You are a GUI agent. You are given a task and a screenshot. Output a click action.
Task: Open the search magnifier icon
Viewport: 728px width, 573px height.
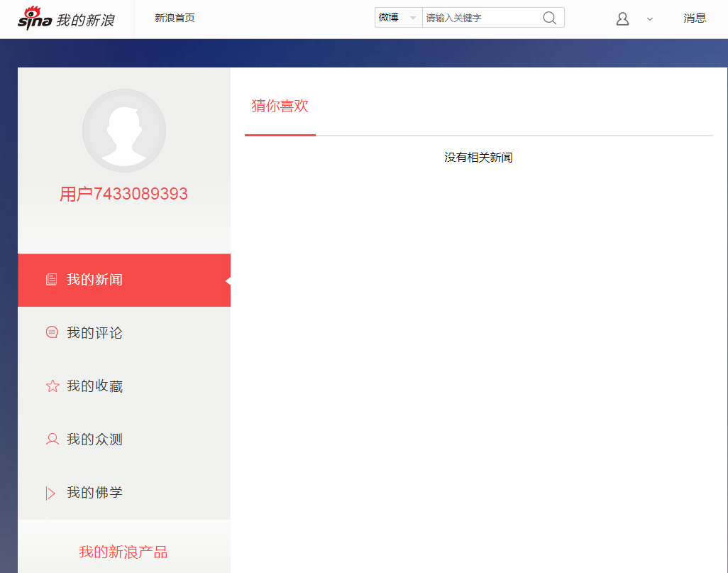[549, 17]
